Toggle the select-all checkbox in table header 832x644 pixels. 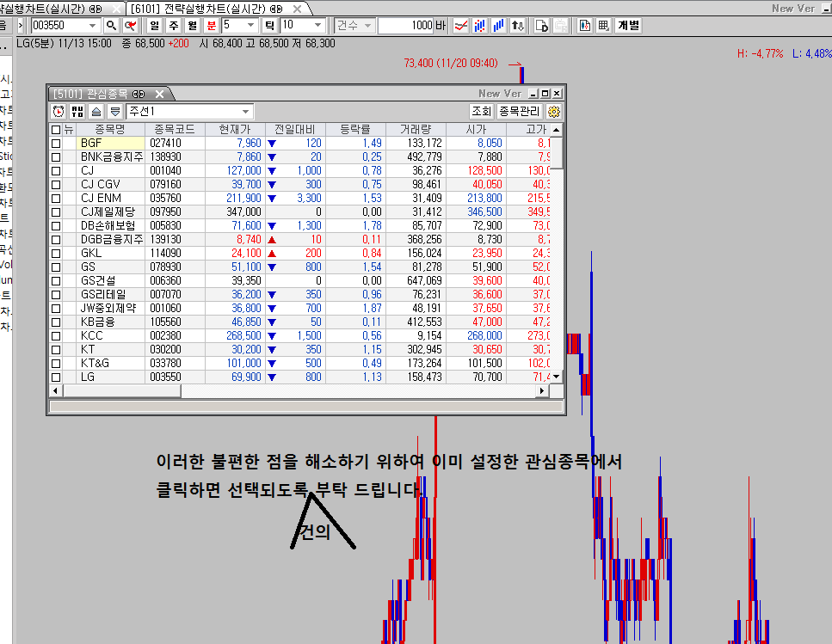tap(56, 130)
